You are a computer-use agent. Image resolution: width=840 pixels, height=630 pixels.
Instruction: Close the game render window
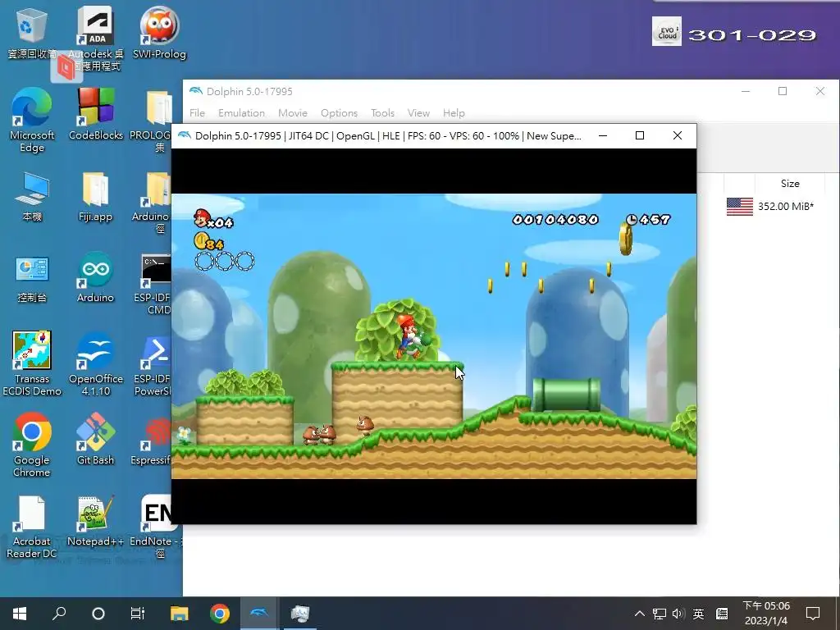(x=677, y=136)
